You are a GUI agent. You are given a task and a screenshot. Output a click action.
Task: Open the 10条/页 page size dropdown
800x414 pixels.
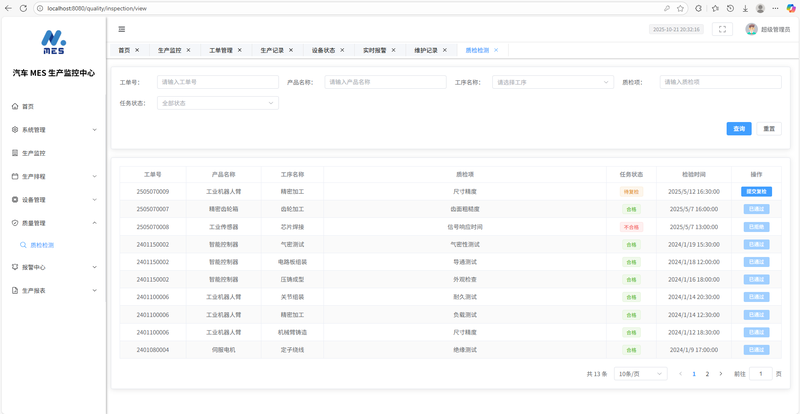click(x=640, y=374)
